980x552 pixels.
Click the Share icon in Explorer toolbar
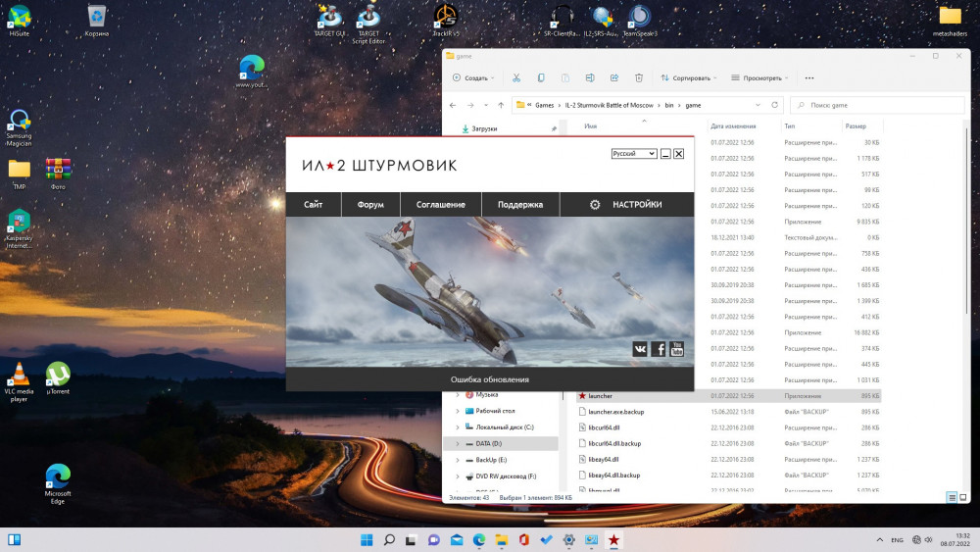point(614,77)
